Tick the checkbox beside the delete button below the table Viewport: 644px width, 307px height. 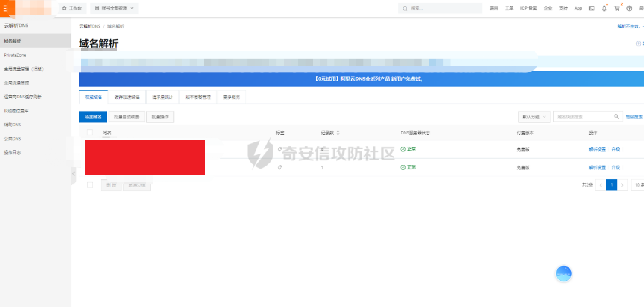click(90, 185)
